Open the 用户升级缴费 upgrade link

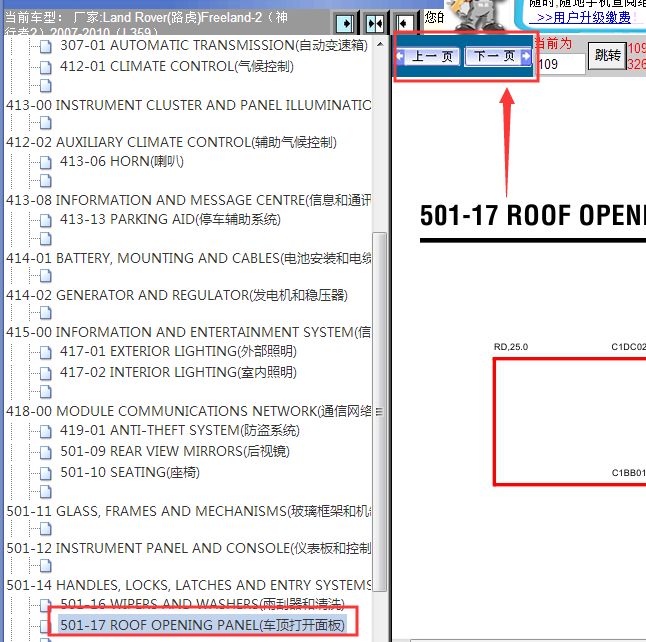(584, 18)
